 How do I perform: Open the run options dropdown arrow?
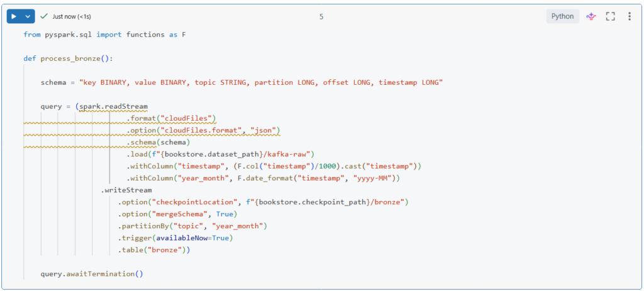28,16
